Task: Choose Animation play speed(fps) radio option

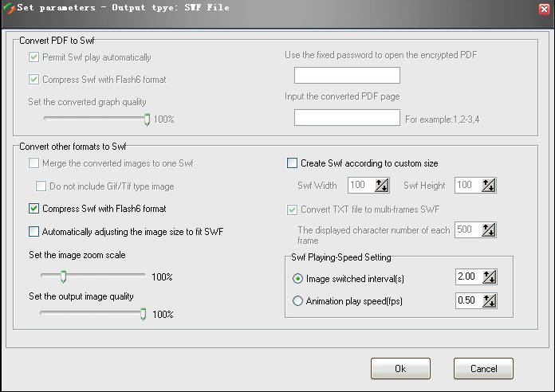Action: pyautogui.click(x=298, y=302)
